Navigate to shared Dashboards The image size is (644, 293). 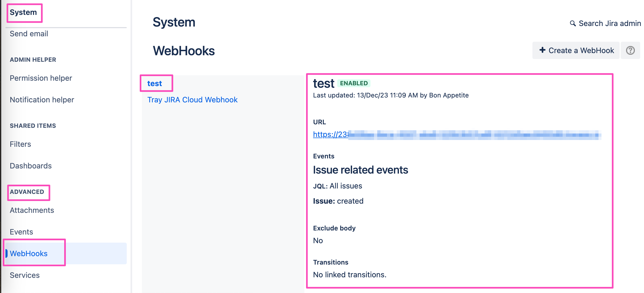pos(31,165)
